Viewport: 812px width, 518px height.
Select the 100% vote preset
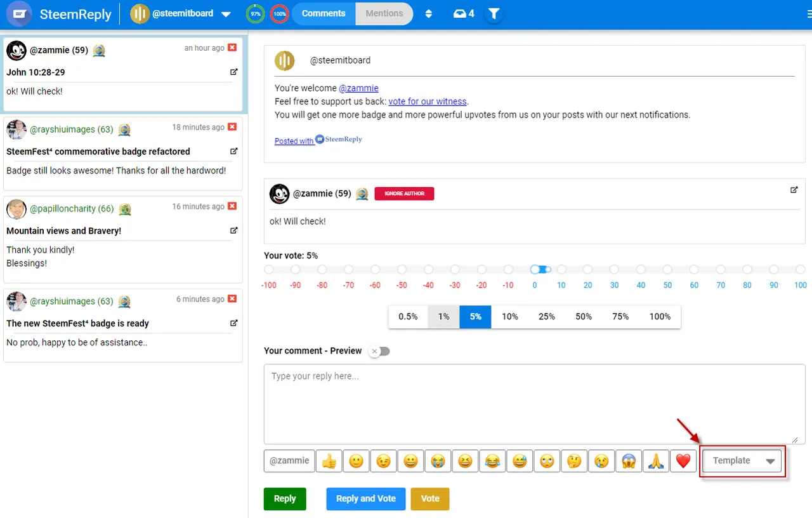(660, 317)
